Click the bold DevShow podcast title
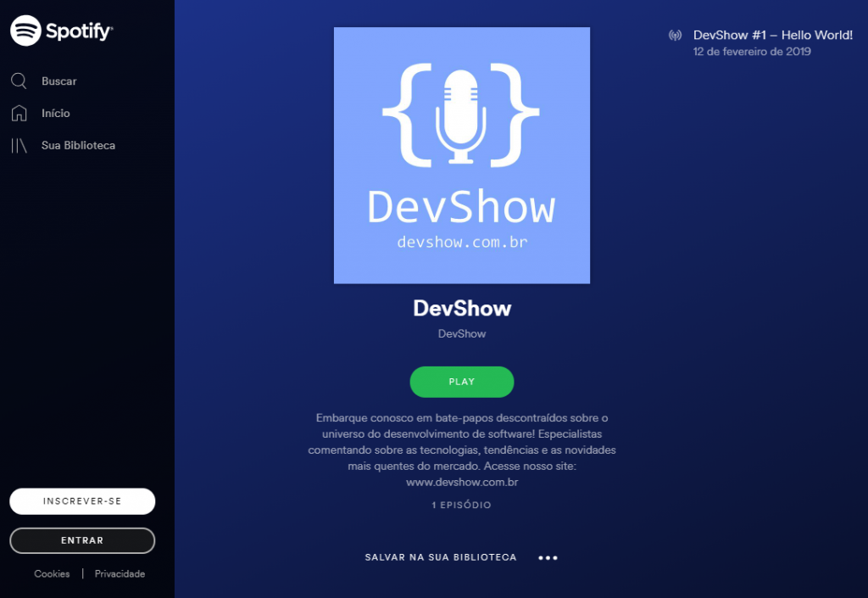Screen dimensions: 868x598 coord(462,309)
